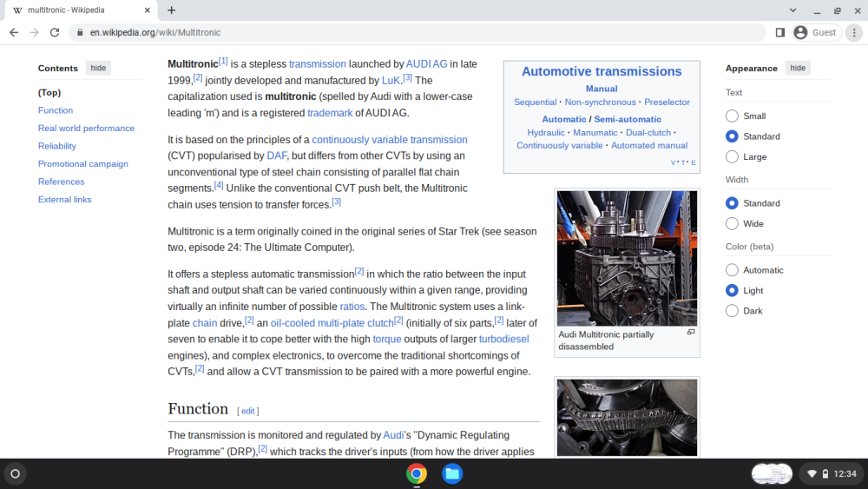This screenshot has height=489, width=868.
Task: View site info via the padlock icon
Action: 80,33
